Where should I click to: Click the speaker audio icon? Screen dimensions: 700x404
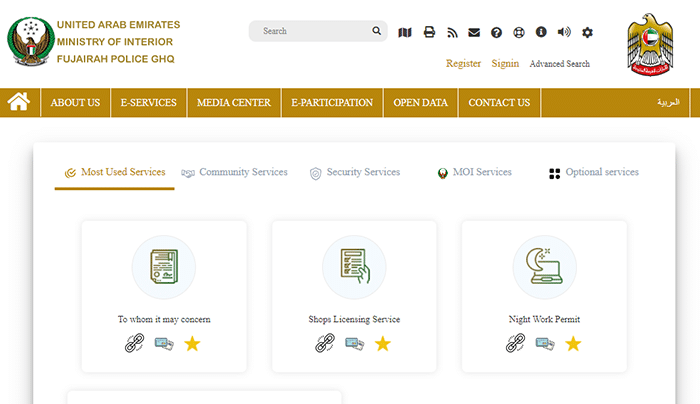point(564,32)
